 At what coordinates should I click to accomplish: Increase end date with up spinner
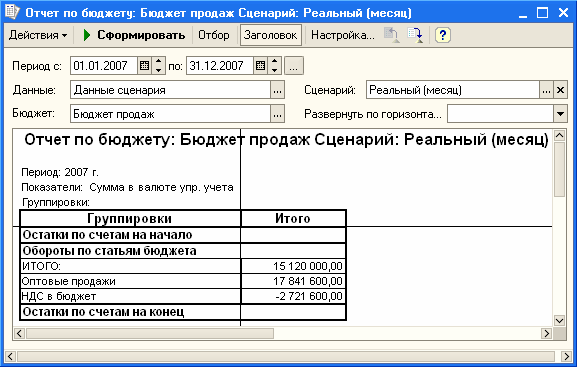coord(275,61)
